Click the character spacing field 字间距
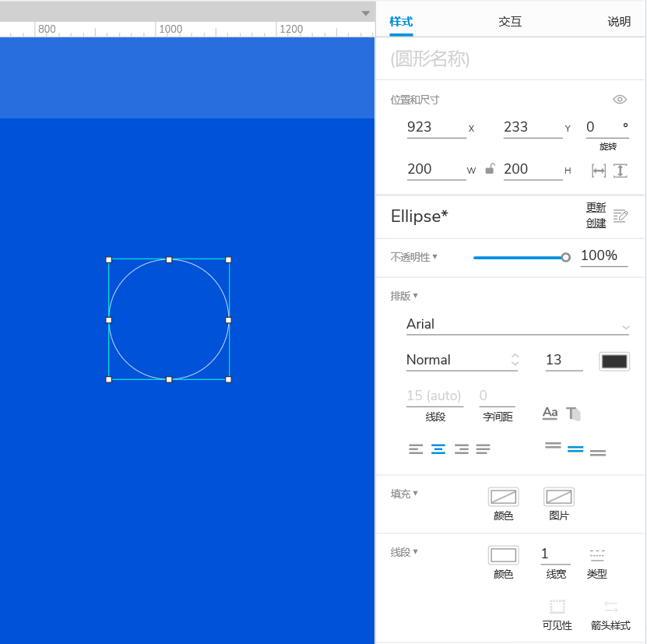 point(498,396)
